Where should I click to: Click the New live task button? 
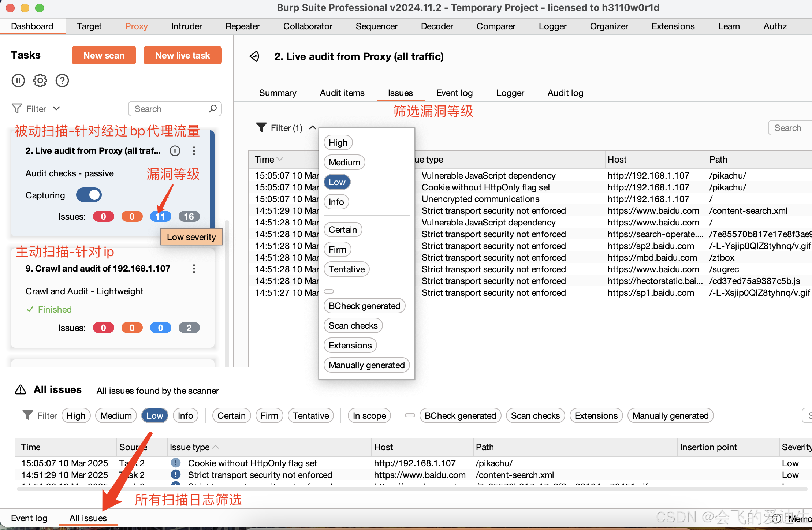coord(182,55)
